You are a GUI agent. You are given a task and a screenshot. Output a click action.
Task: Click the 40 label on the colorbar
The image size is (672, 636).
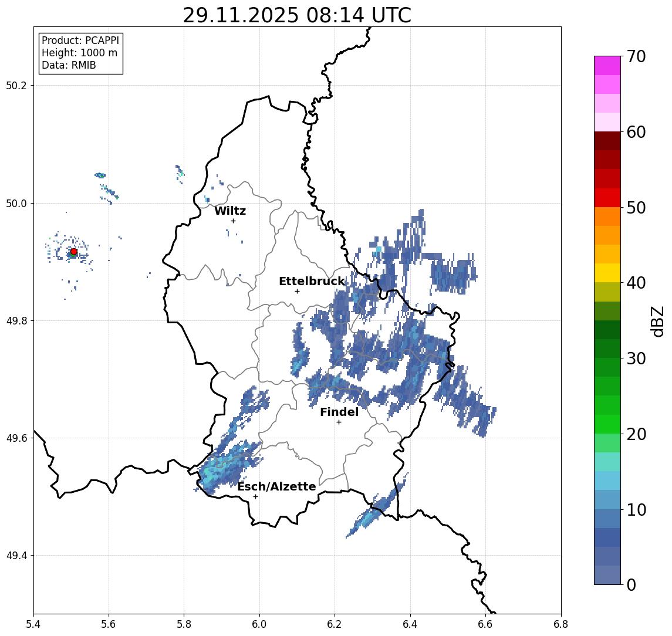pos(636,283)
